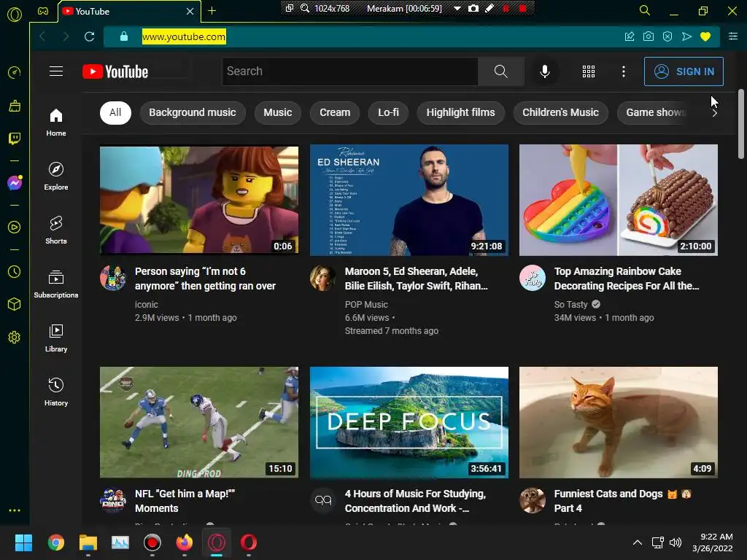Close the YouTube tab
Screen dimensions: 747x560
[190, 11]
